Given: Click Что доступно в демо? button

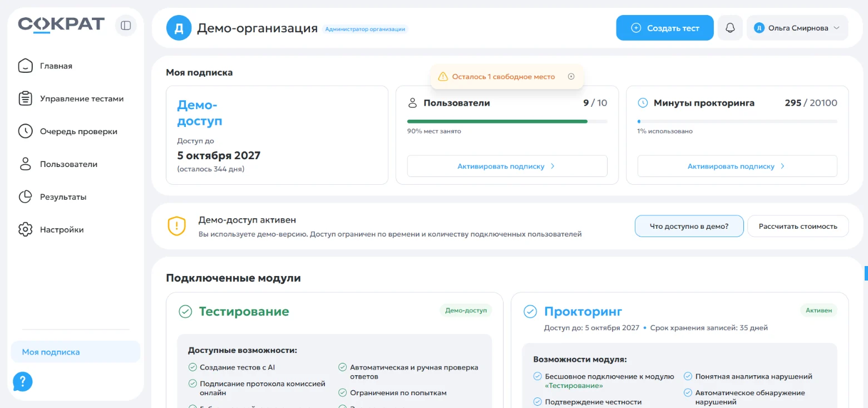Looking at the screenshot, I should (x=689, y=226).
